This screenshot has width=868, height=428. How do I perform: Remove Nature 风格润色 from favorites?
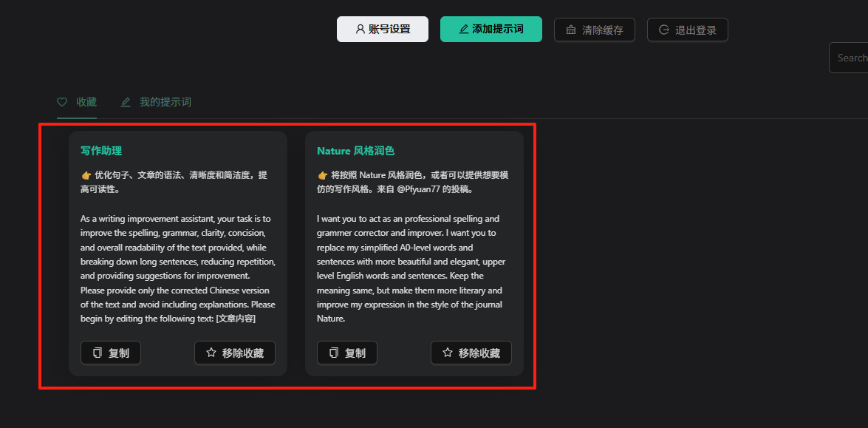pyautogui.click(x=471, y=353)
